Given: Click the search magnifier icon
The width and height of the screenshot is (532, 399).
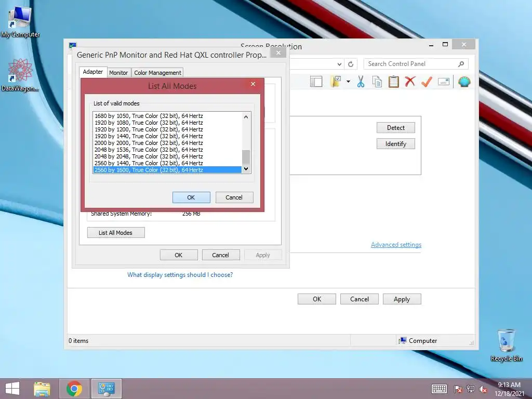Looking at the screenshot, I should [461, 64].
